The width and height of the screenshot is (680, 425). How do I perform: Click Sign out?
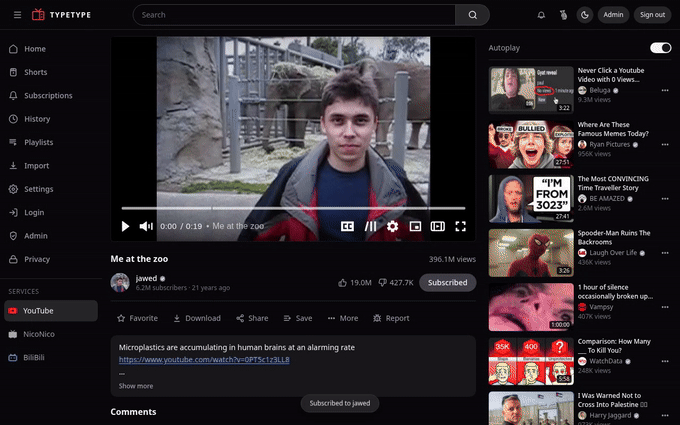[x=652, y=15]
